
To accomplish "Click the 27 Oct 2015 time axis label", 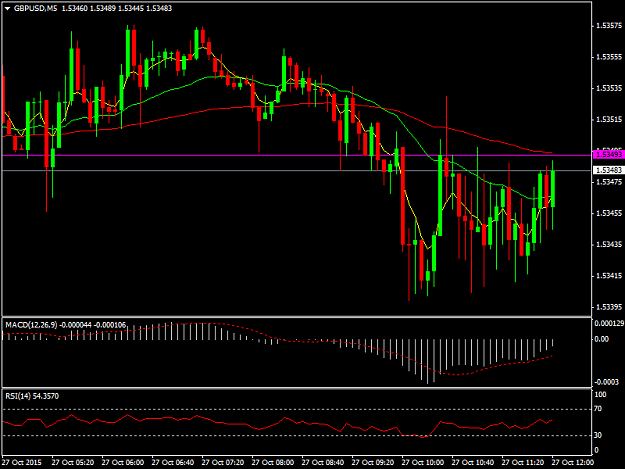I will click(x=22, y=462).
